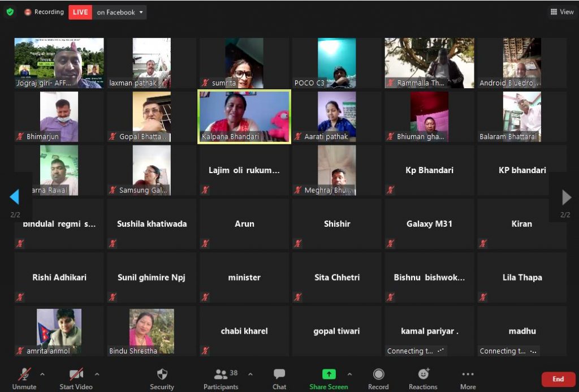Screen dimensions: 579x392
Task: Open the Reactions emoji menu
Action: 423,378
